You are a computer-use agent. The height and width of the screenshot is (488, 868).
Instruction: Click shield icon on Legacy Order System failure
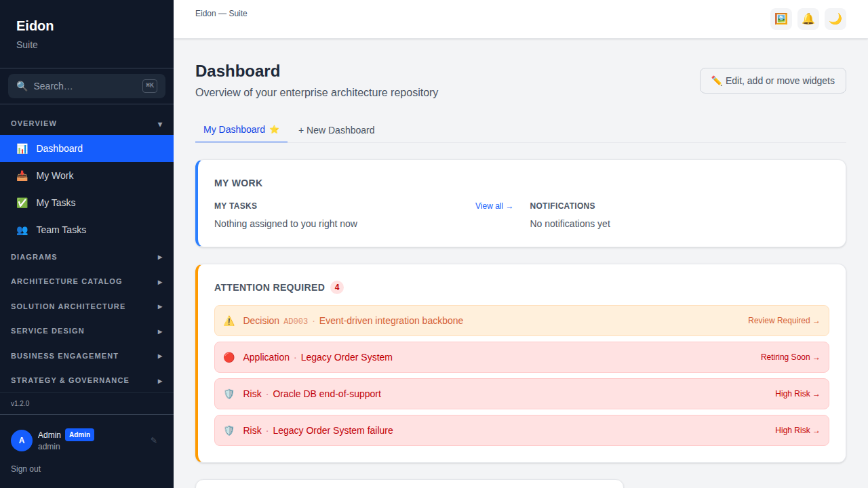(229, 430)
